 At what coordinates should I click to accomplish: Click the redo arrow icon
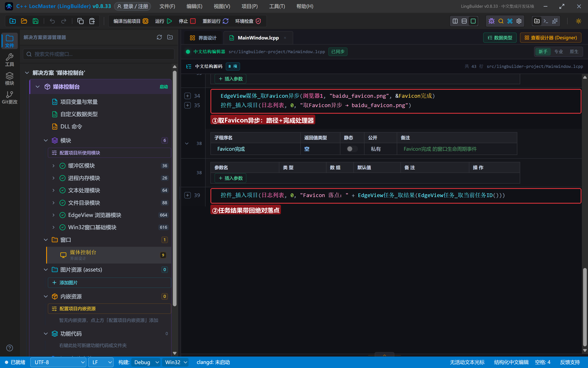click(x=64, y=21)
